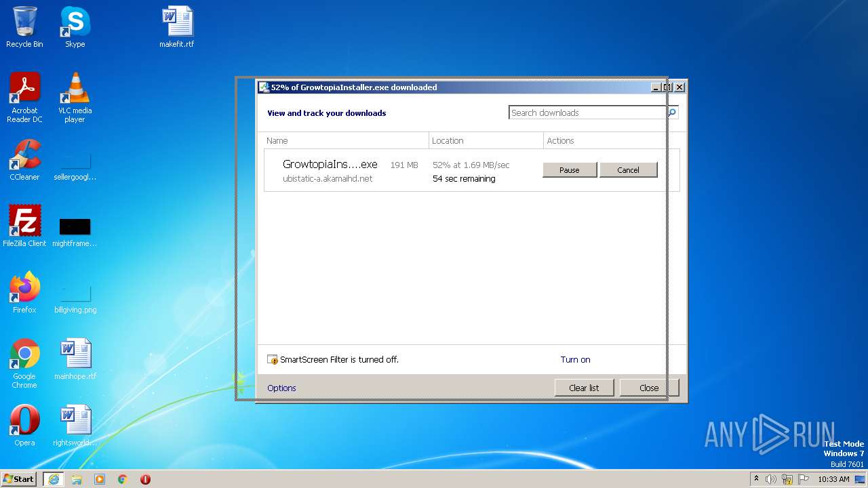Click Internet Explorer in the taskbar

point(53,479)
